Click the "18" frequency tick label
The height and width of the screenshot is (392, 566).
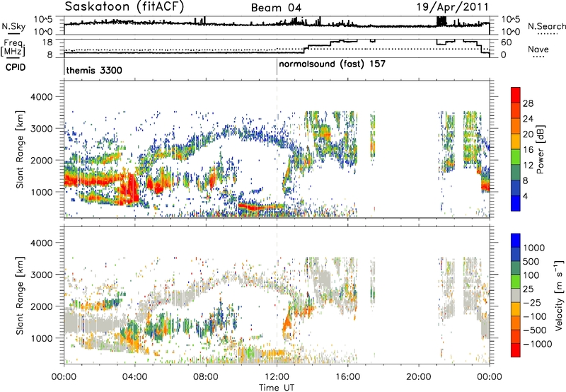tap(47, 42)
